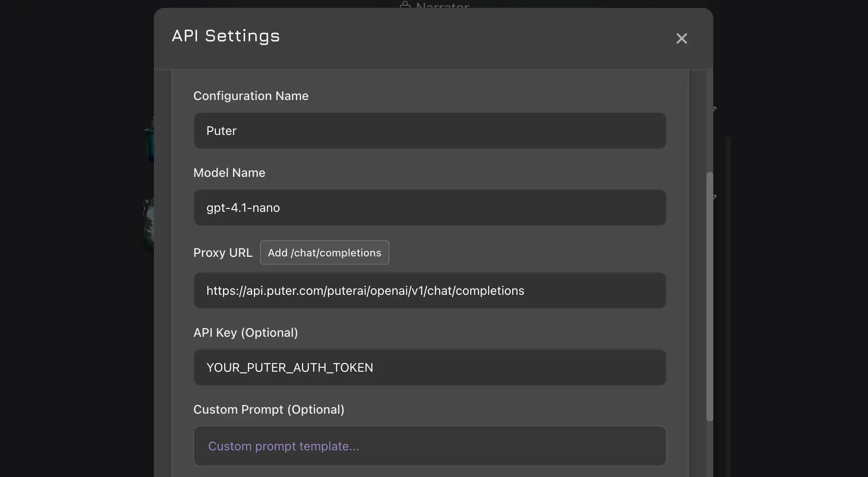Viewport: 868px width, 477px height.
Task: Click the upper sparkle icon on right edge
Action: (x=715, y=108)
